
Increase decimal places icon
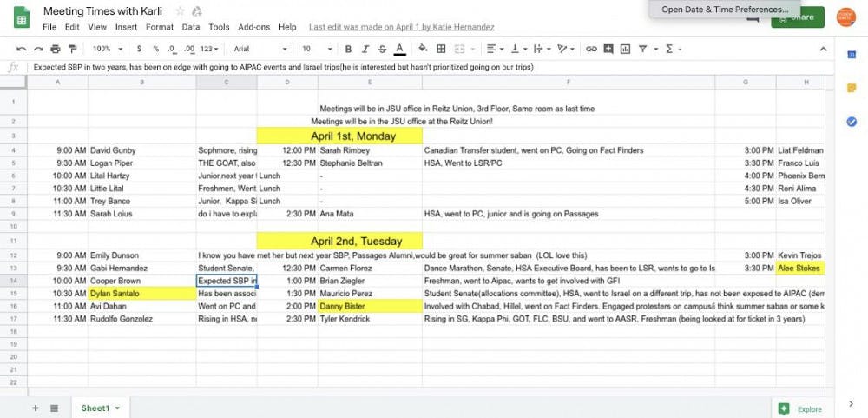pyautogui.click(x=189, y=50)
